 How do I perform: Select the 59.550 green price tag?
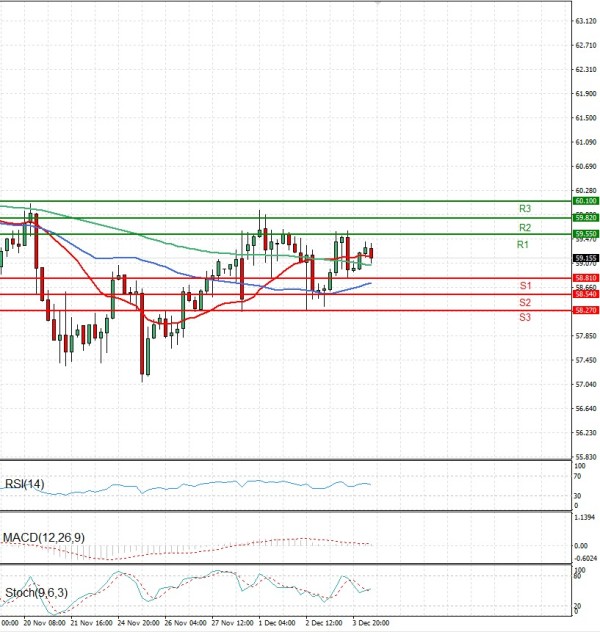click(x=585, y=234)
